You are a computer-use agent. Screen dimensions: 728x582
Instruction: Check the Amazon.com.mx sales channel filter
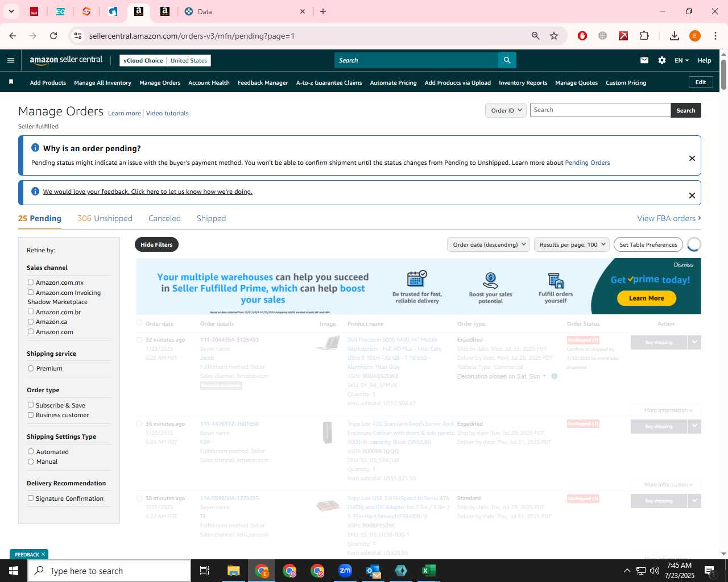(31, 282)
